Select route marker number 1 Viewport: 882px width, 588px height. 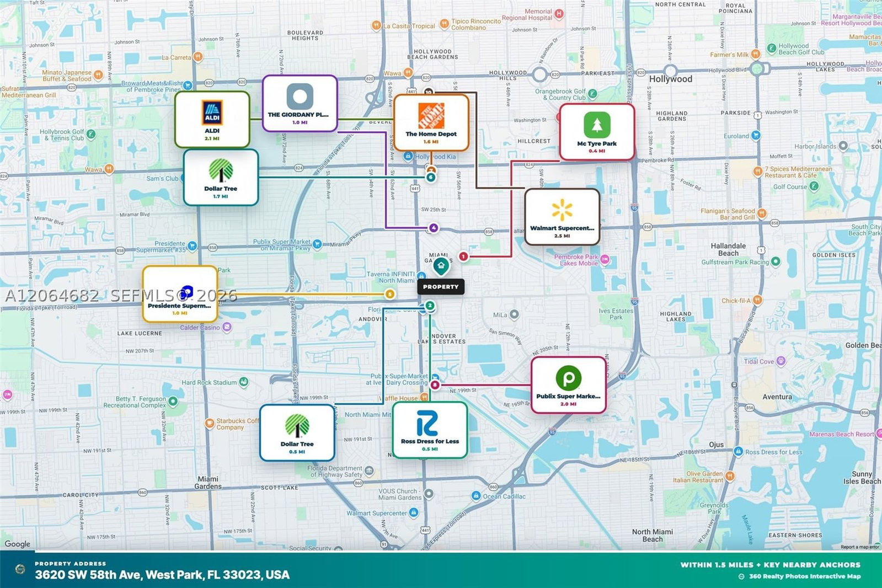pos(463,256)
